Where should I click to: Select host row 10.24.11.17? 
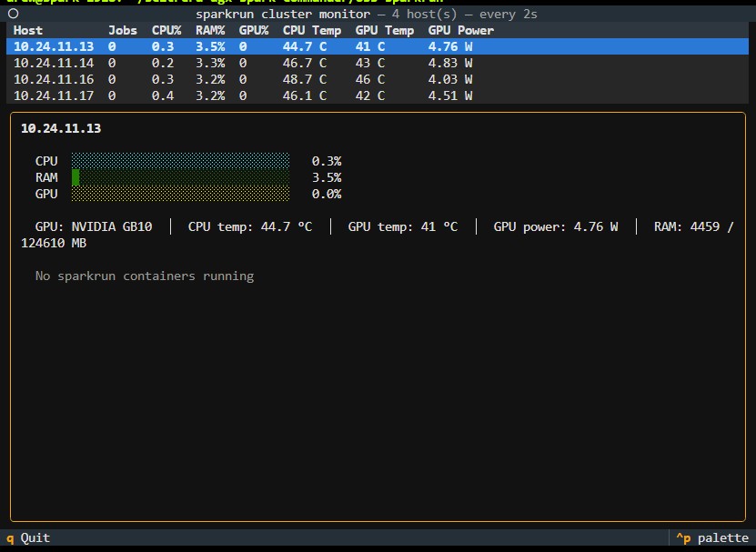pyautogui.click(x=378, y=95)
